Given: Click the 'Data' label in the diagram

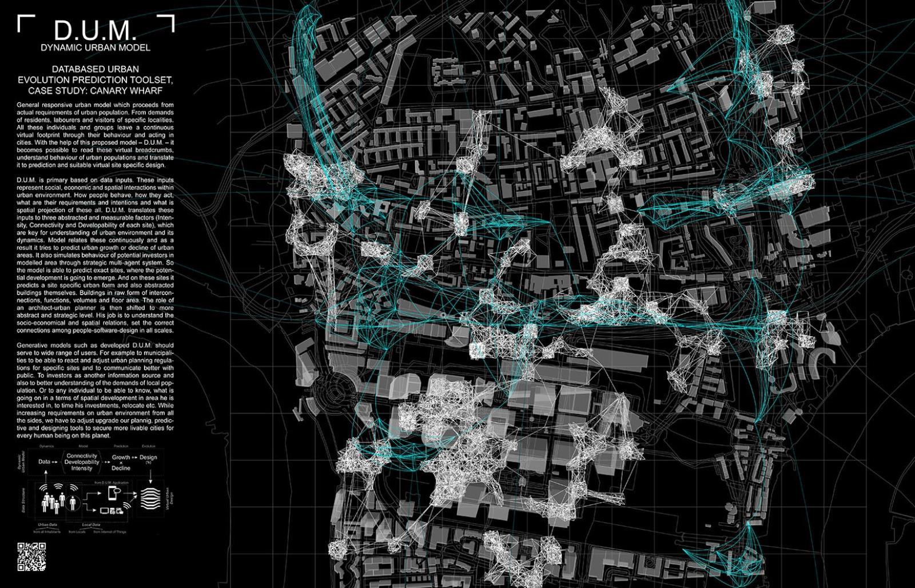Looking at the screenshot, I should tap(44, 462).
